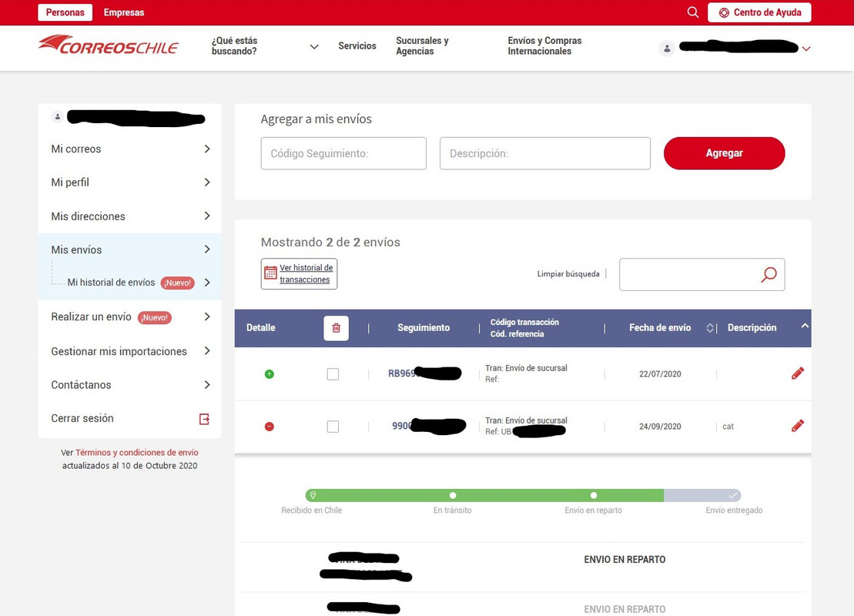Expand the Mi historial de envíos chevron

pos(207,283)
